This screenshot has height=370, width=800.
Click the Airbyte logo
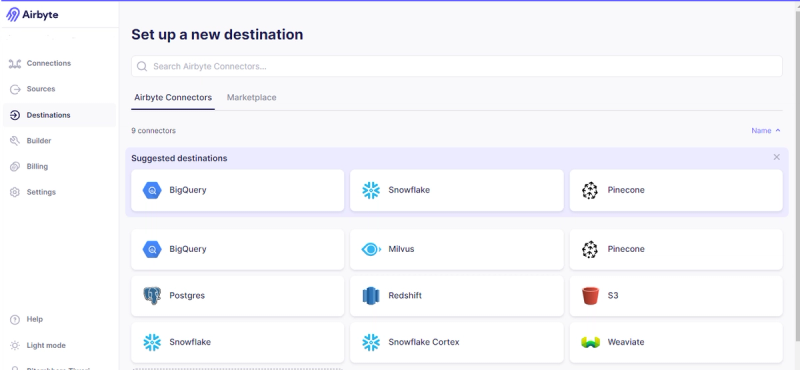coord(32,14)
